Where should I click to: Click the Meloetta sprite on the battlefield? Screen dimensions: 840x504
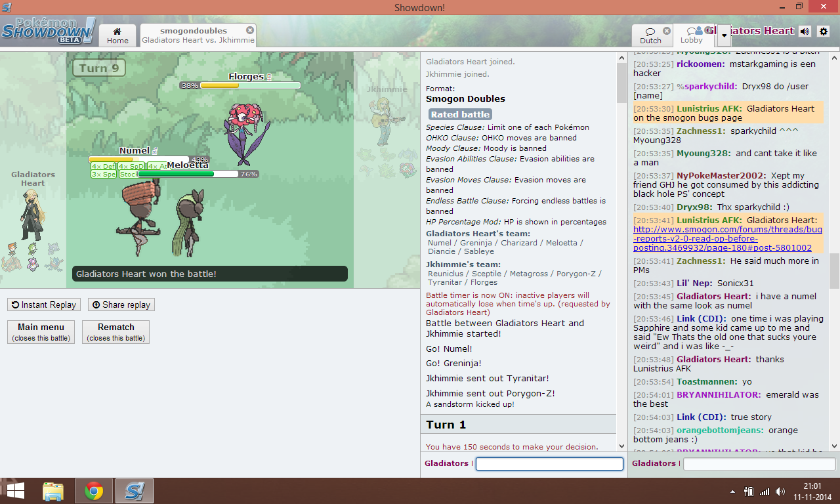[189, 223]
